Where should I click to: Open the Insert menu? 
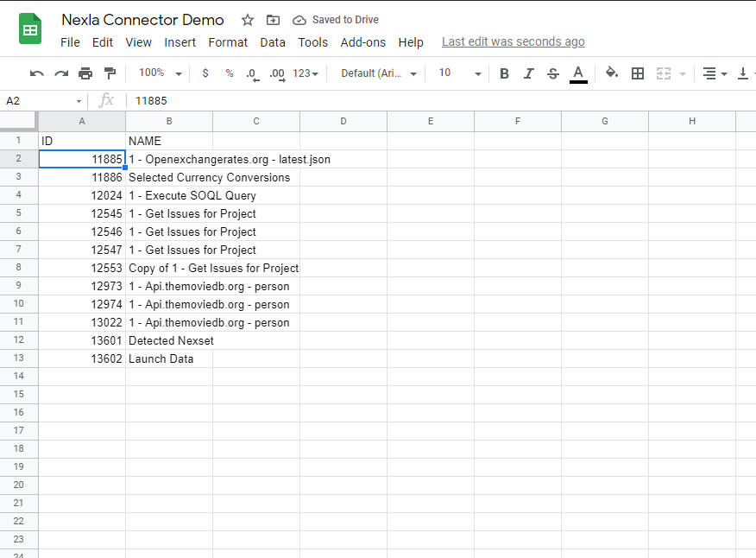180,42
